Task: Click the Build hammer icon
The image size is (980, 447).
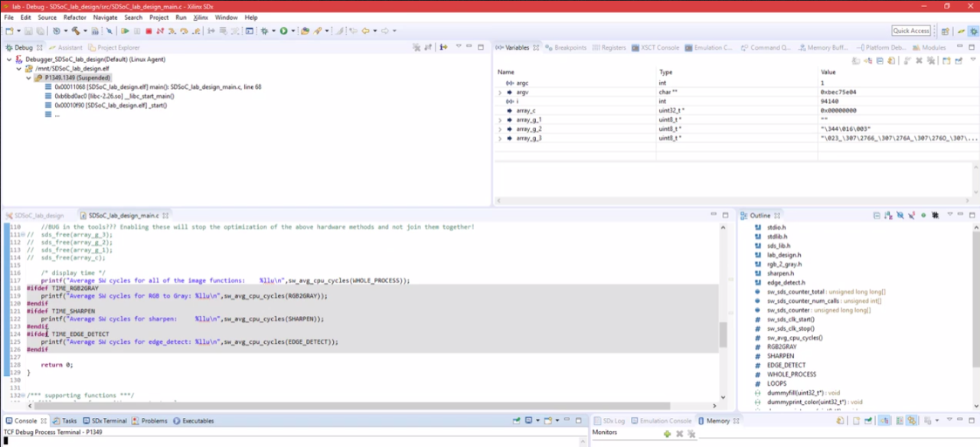Action: pos(76,31)
